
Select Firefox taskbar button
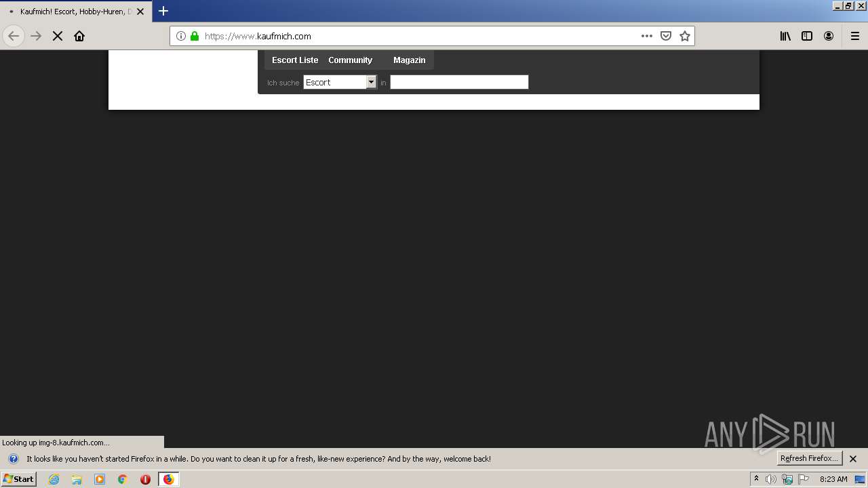(x=169, y=479)
